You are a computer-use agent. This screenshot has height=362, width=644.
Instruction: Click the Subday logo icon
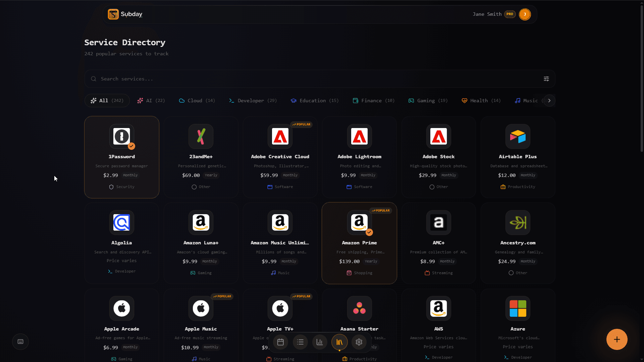pyautogui.click(x=113, y=14)
